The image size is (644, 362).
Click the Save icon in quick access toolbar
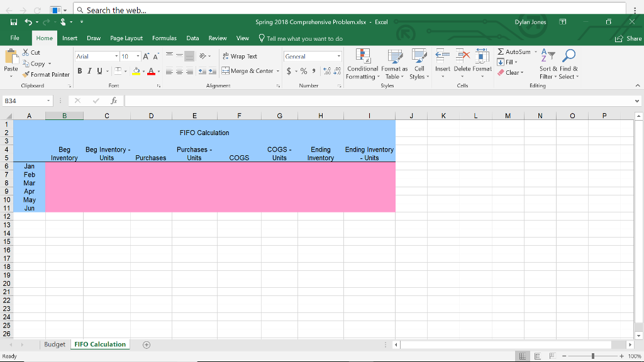pos(14,22)
